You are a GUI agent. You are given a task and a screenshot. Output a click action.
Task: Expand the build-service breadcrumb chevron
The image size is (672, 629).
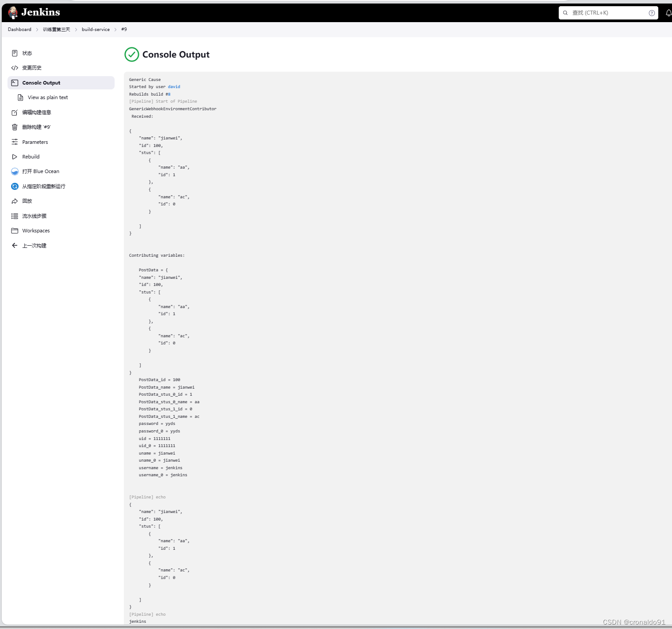point(115,29)
